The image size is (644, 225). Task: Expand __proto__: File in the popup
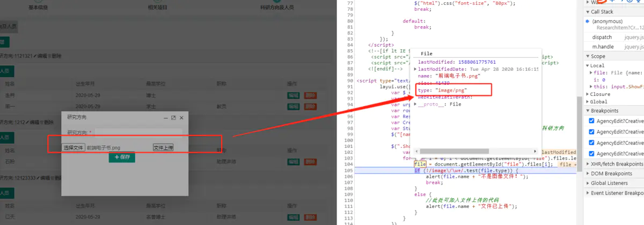[x=415, y=104]
